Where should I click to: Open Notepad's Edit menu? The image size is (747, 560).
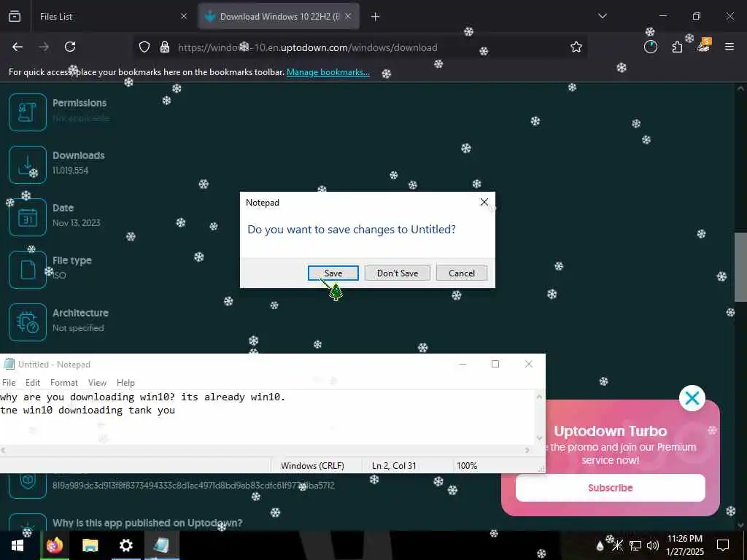[32, 382]
